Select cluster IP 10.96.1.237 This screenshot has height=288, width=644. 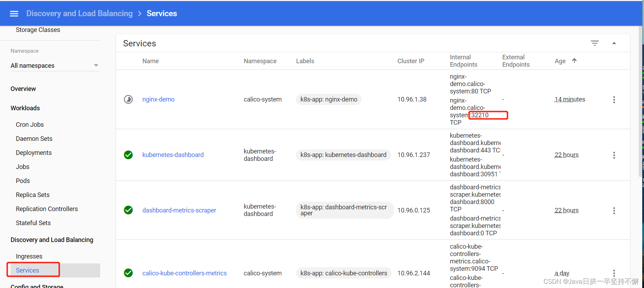click(414, 155)
